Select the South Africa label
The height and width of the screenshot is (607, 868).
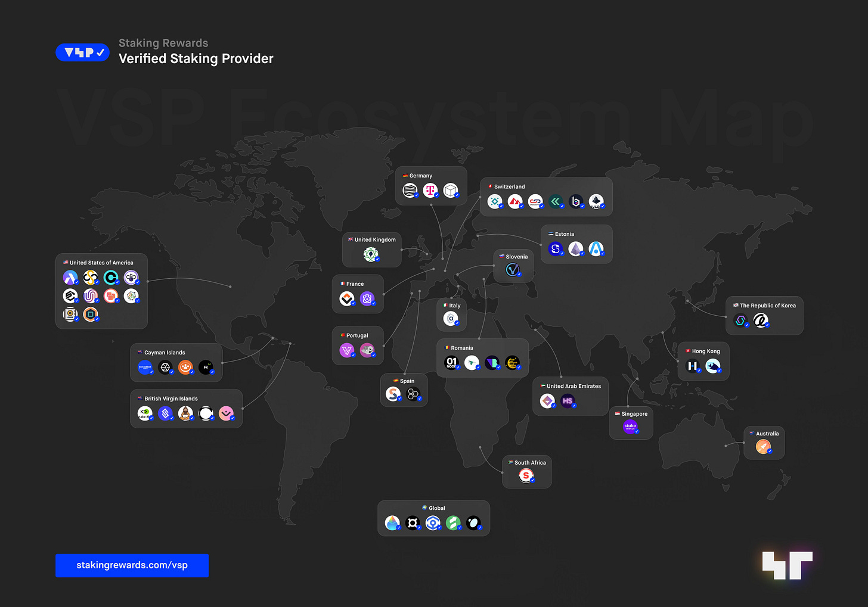click(530, 463)
